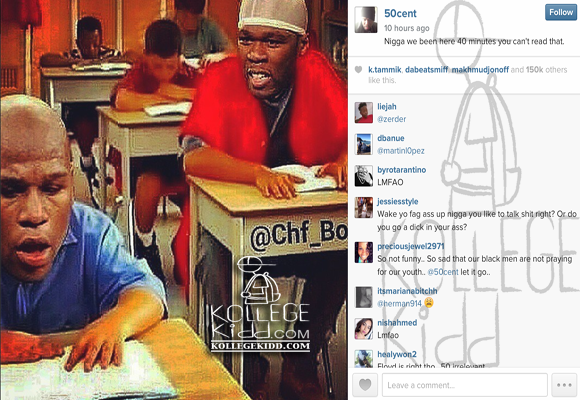
Task: Click into the Leave a comment field
Action: click(x=465, y=385)
